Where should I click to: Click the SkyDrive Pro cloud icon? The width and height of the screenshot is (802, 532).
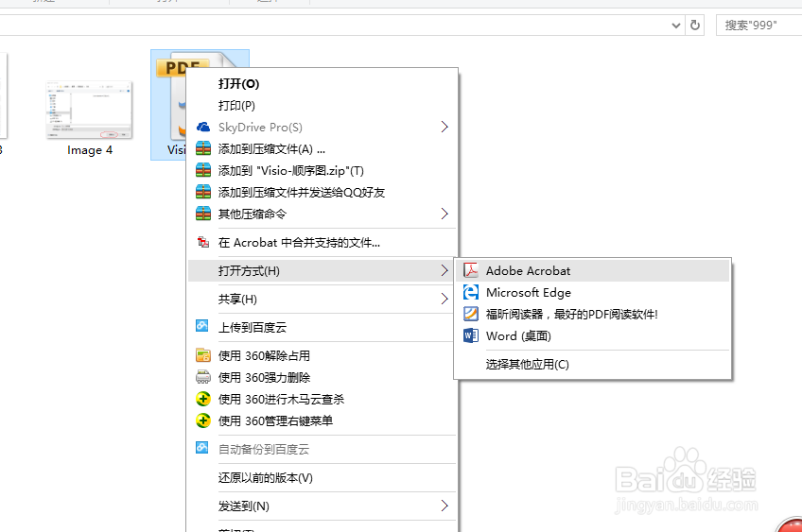203,127
